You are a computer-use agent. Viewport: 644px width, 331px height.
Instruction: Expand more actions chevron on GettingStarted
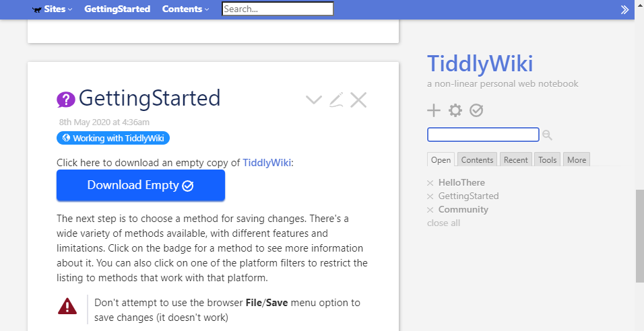(314, 100)
